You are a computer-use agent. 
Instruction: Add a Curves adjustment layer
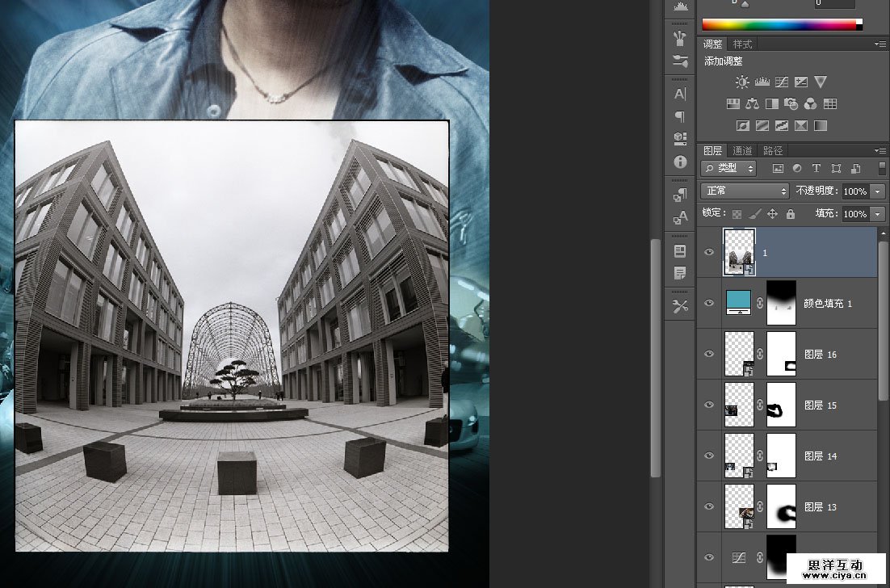tap(781, 82)
